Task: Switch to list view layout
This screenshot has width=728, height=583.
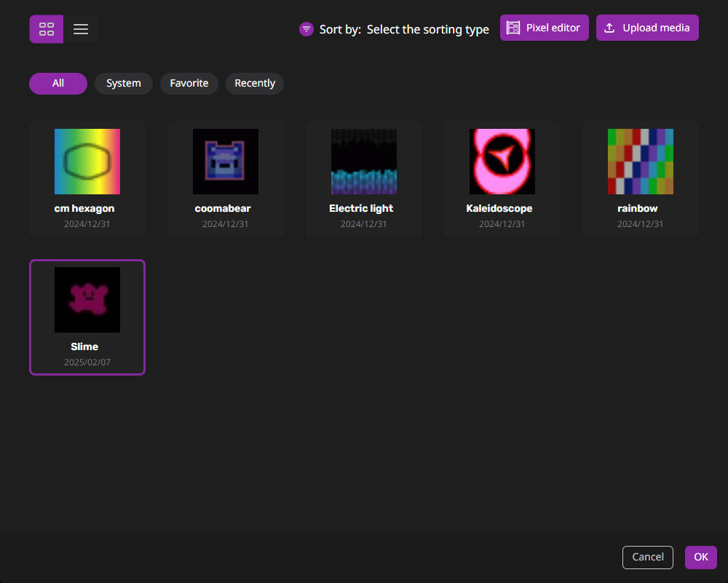Action: (81, 29)
